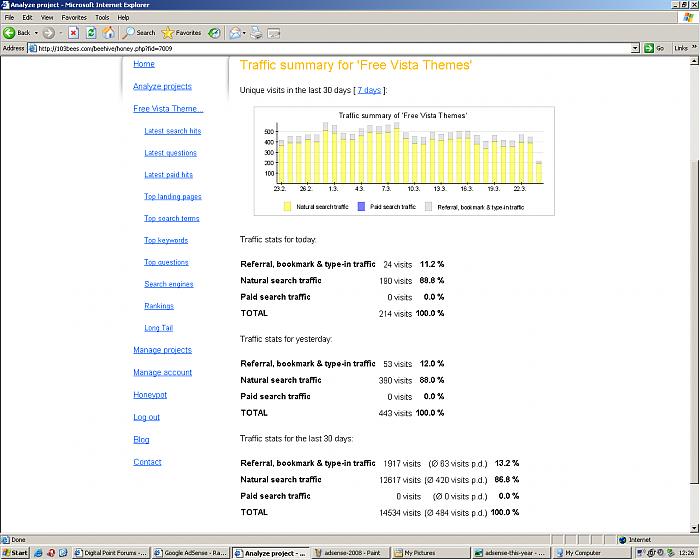
Task: Open the Tools menu
Action: pyautogui.click(x=102, y=17)
